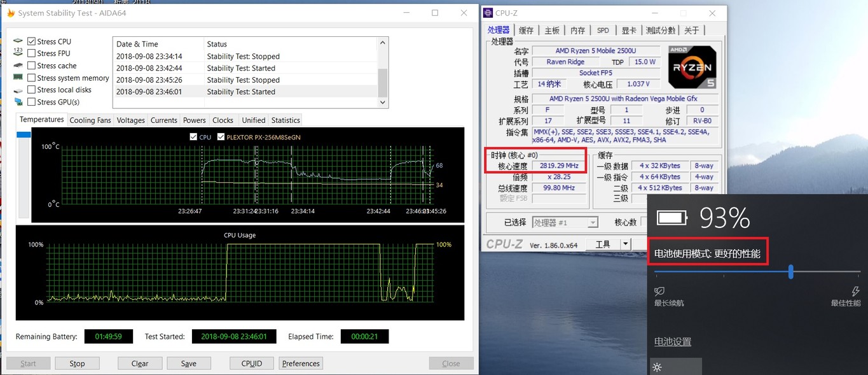Open the 工具 dropdown arrow in CPU-Z
Screen dimensions: 868x375
click(x=626, y=244)
